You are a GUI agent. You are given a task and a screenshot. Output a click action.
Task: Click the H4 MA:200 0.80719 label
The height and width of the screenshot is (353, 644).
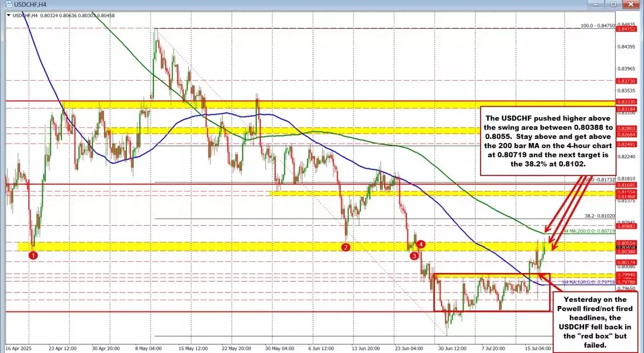(x=590, y=231)
